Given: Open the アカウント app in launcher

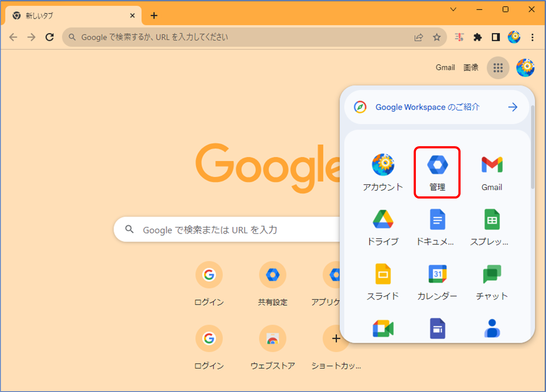Looking at the screenshot, I should click(383, 172).
